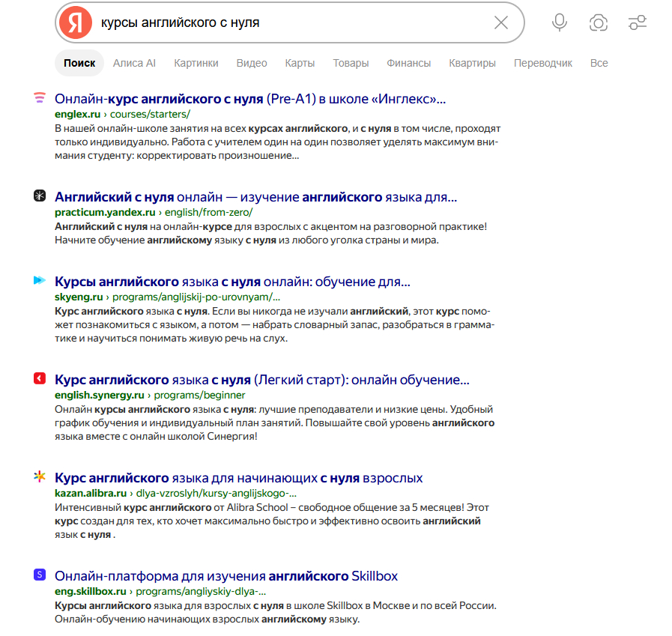Image resolution: width=672 pixels, height=636 pixels.
Task: Click the Skillbox favicon
Action: [40, 575]
